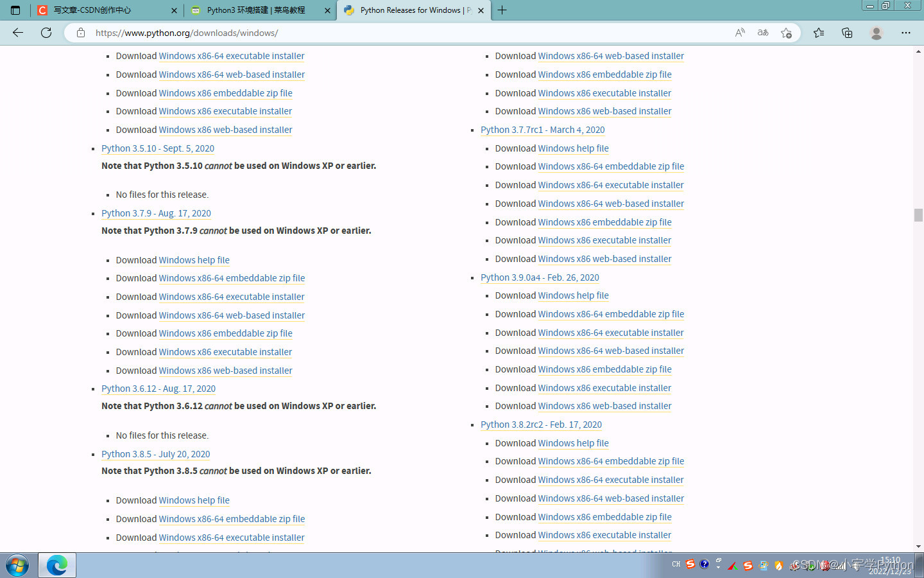Download Windows help file for Python 3.8.2rc2
The width and height of the screenshot is (924, 578).
(x=574, y=443)
